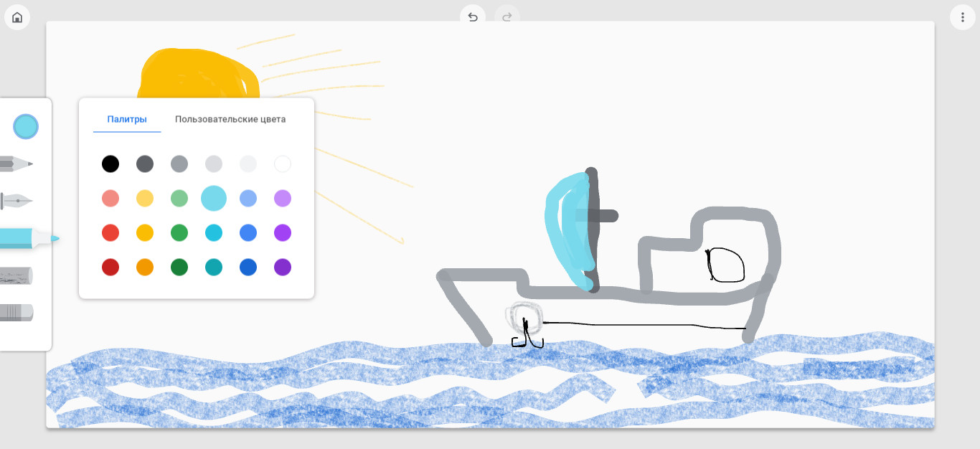Viewport: 980px width, 449px height.
Task: Switch to the Палитры tab
Action: click(127, 119)
